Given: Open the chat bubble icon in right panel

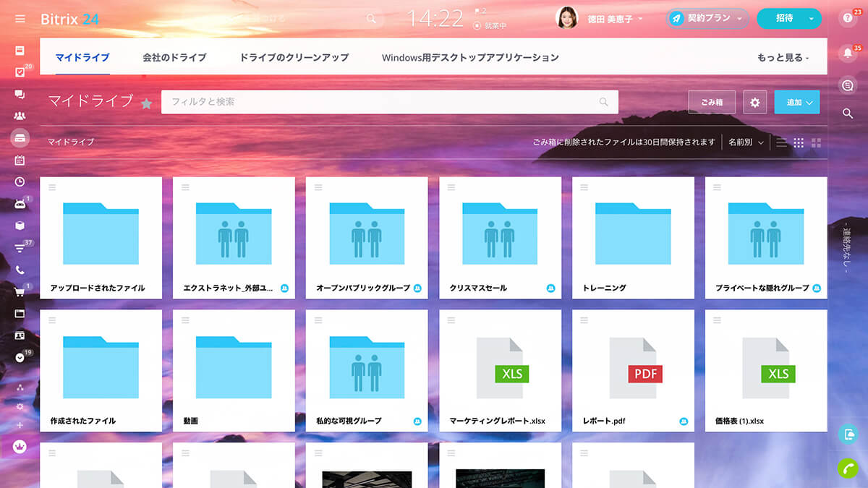Looking at the screenshot, I should click(848, 85).
